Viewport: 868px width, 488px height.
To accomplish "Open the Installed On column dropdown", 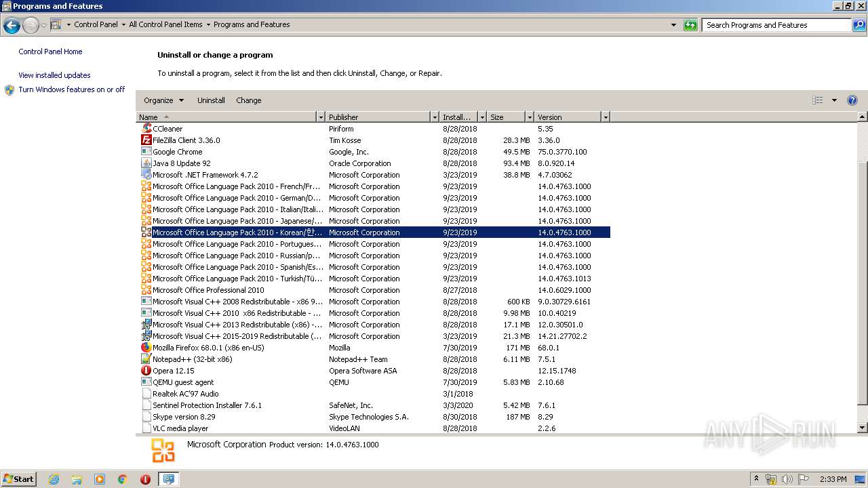I will coord(482,117).
